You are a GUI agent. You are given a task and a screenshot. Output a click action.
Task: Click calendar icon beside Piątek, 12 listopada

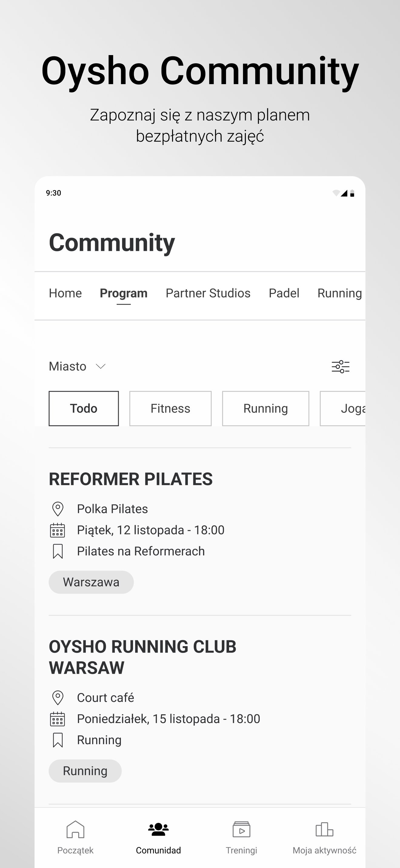tap(58, 530)
